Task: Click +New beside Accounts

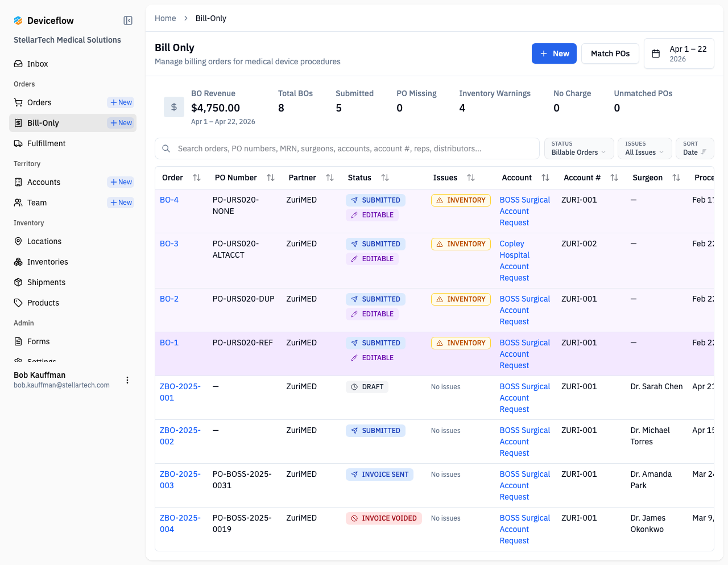Action: pos(121,182)
